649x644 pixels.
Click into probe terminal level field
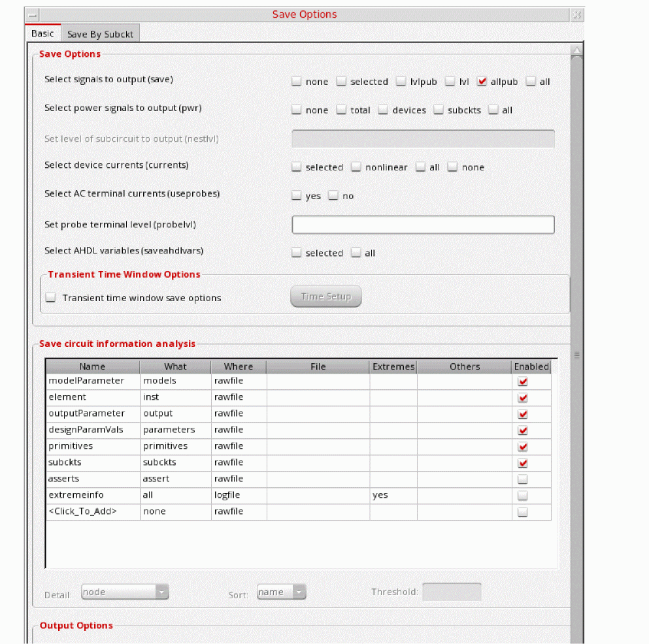[x=423, y=225]
